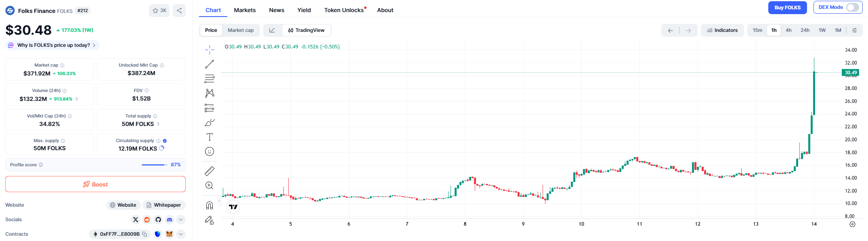Toggle DEX Mode switch
The height and width of the screenshot is (241, 868).
coord(852,7)
